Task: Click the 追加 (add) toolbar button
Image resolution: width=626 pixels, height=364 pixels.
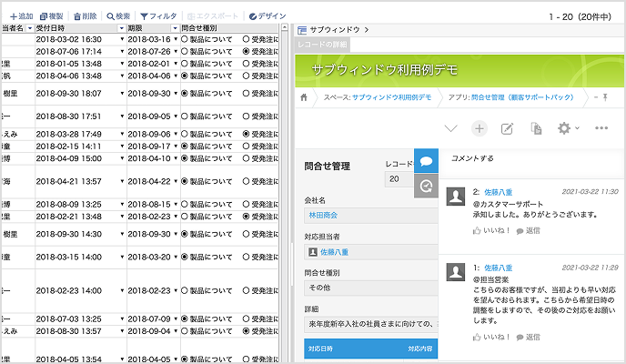Action: coord(20,16)
